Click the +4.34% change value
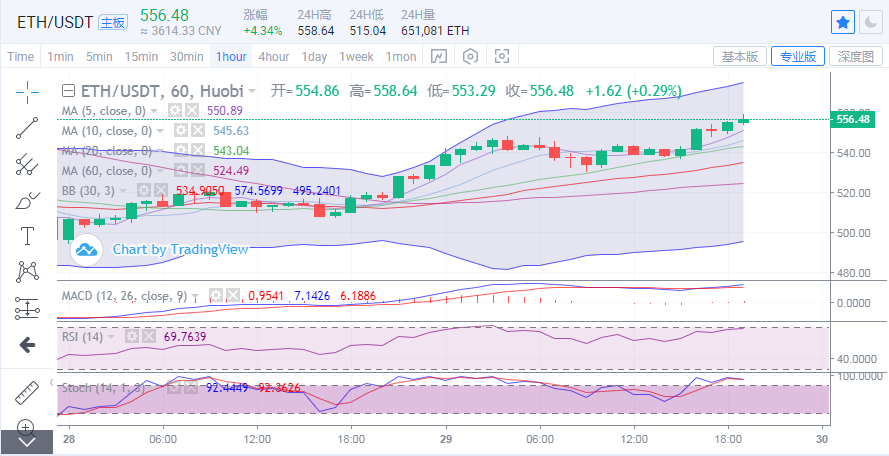This screenshot has height=456, width=889. tap(263, 31)
